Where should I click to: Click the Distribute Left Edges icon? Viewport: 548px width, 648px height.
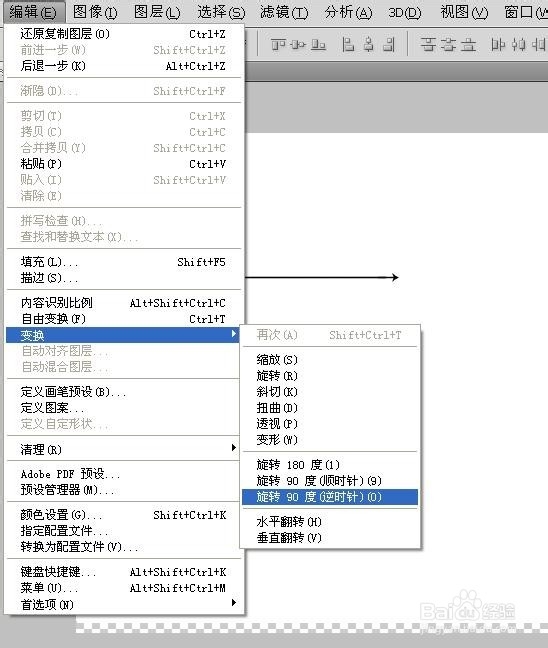(x=498, y=44)
